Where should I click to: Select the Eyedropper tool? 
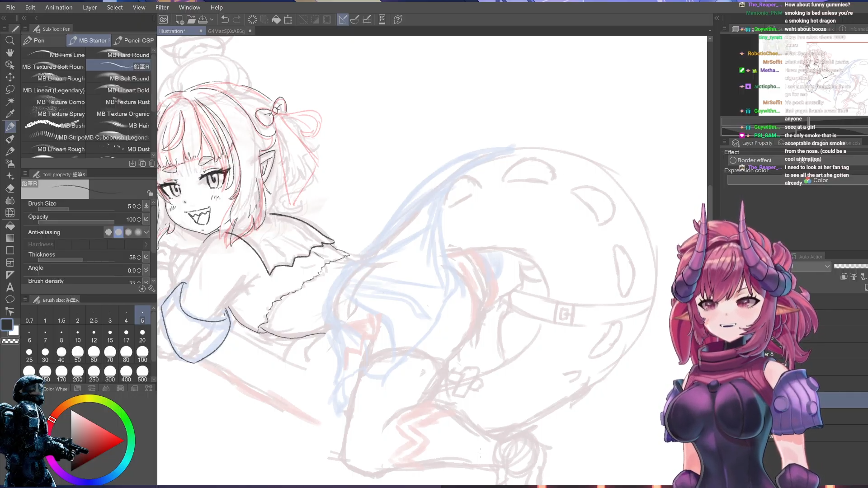[9, 114]
